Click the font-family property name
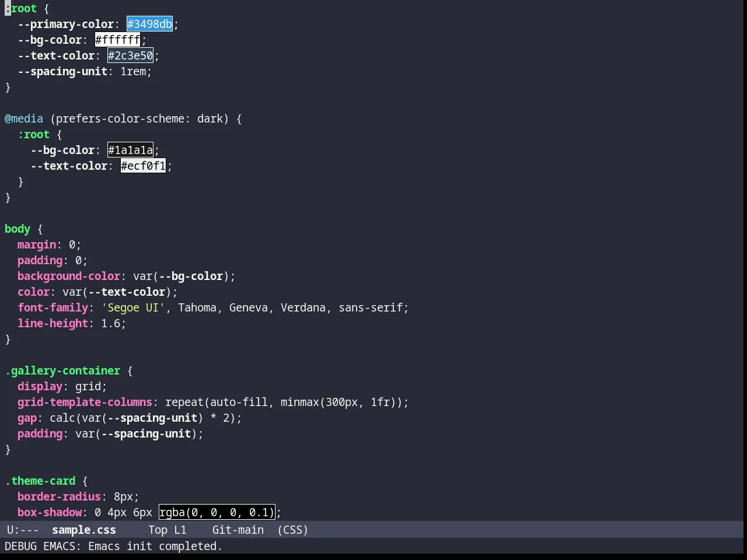Viewport: 747px width, 560px height. pos(53,307)
